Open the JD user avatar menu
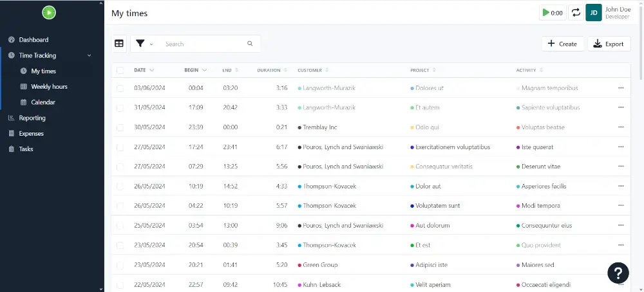Image resolution: width=644 pixels, height=292 pixels. (594, 13)
